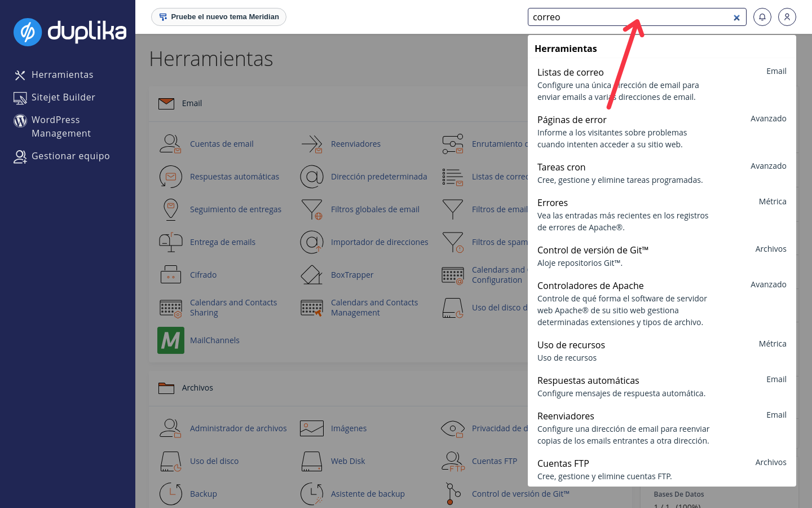Image resolution: width=812 pixels, height=508 pixels.
Task: Open the notifications bell icon
Action: (762, 17)
